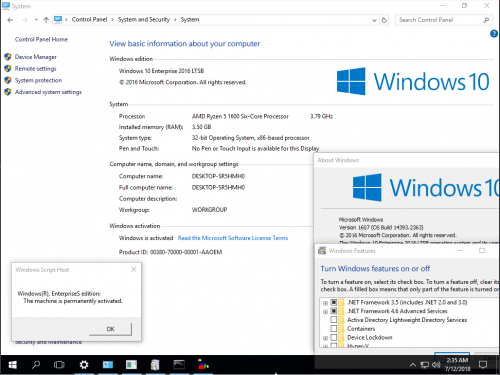The image size is (500, 375).
Task: Open the recent locations dropdown arrow
Action: pos(36,20)
